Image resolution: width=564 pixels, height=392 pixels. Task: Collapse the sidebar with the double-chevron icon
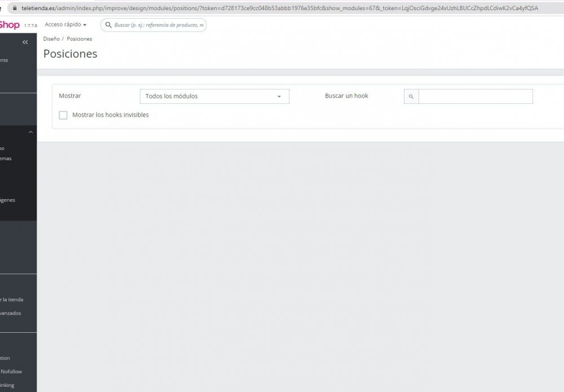(x=24, y=42)
